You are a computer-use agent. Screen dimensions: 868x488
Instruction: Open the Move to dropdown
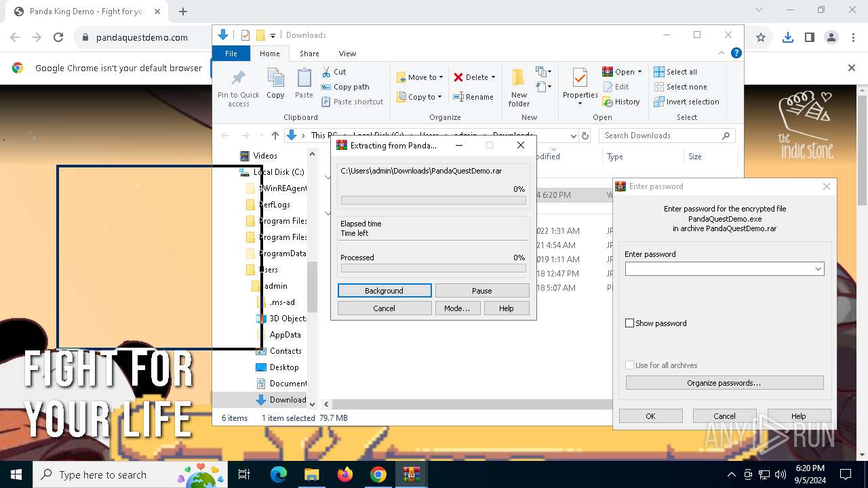coord(420,77)
